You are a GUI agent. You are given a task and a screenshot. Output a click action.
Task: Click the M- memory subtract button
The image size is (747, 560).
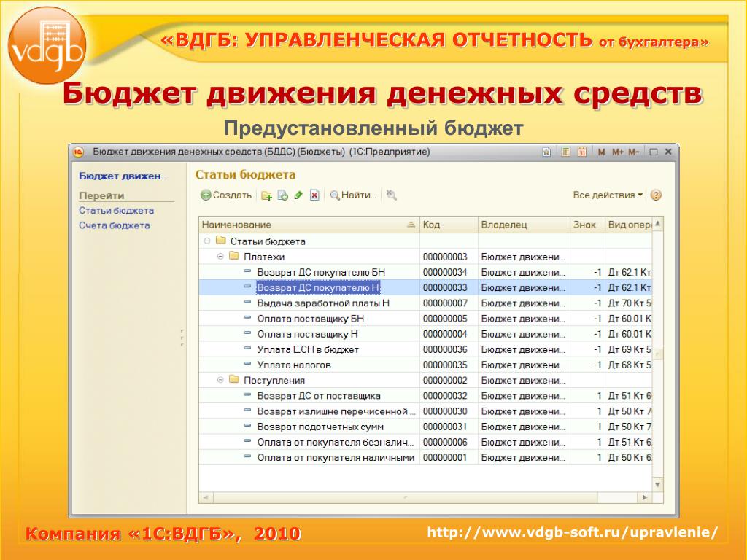coord(634,152)
